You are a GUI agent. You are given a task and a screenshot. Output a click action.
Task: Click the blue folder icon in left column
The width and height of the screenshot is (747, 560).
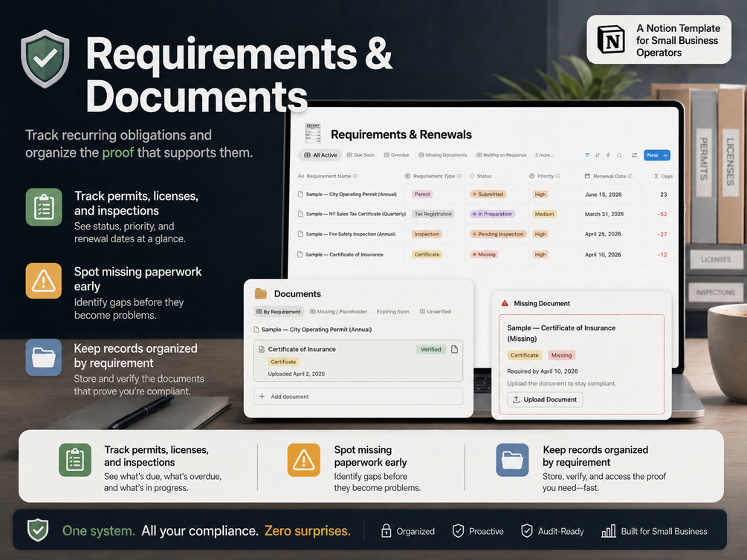coord(44,357)
